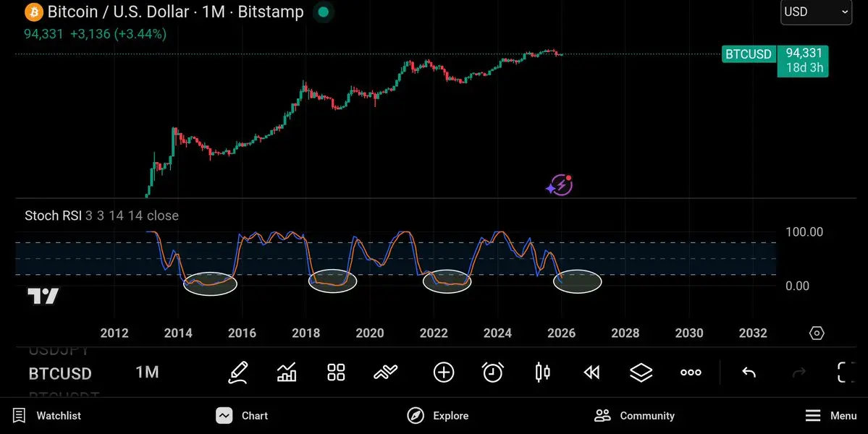The width and height of the screenshot is (868, 434).
Task: Switch to the Chart tab
Action: pyautogui.click(x=242, y=416)
